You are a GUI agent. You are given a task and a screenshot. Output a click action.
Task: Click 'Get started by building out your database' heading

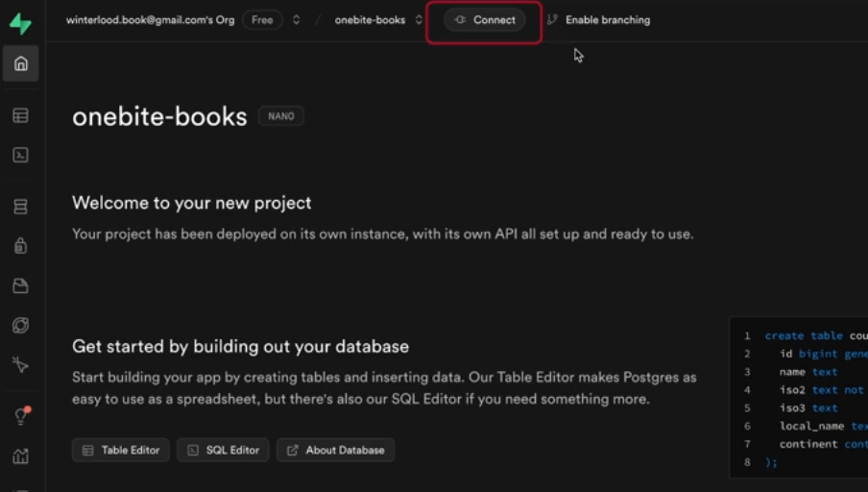[x=240, y=346]
